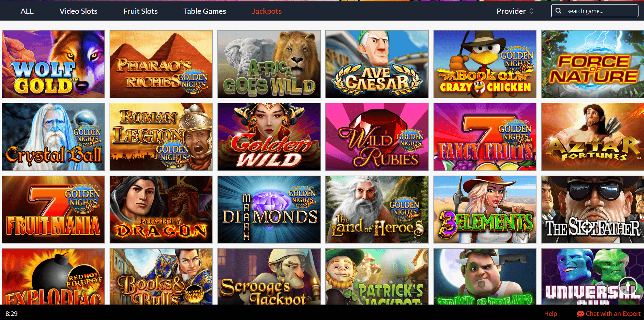Image resolution: width=644 pixels, height=320 pixels.
Task: Focus the search game field
Action: (x=595, y=11)
